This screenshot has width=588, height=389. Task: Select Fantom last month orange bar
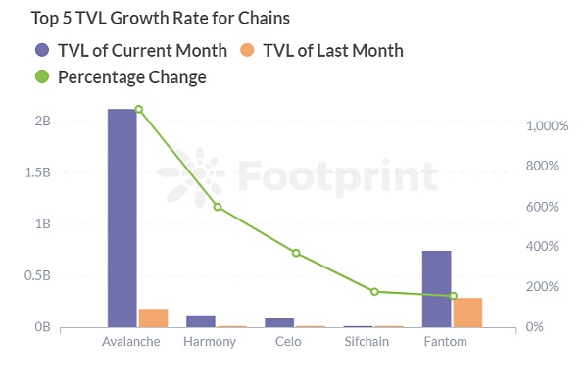coord(467,313)
